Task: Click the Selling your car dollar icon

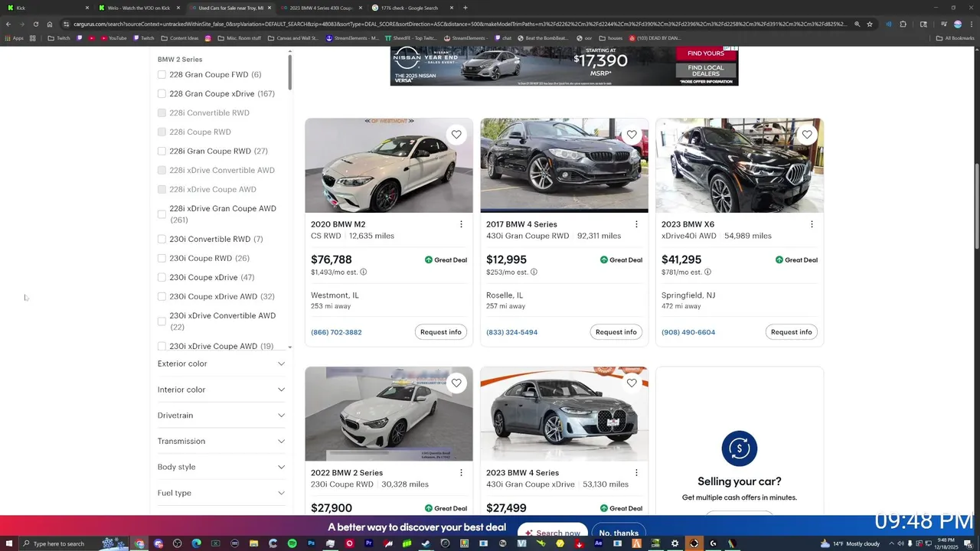Action: 740,448
